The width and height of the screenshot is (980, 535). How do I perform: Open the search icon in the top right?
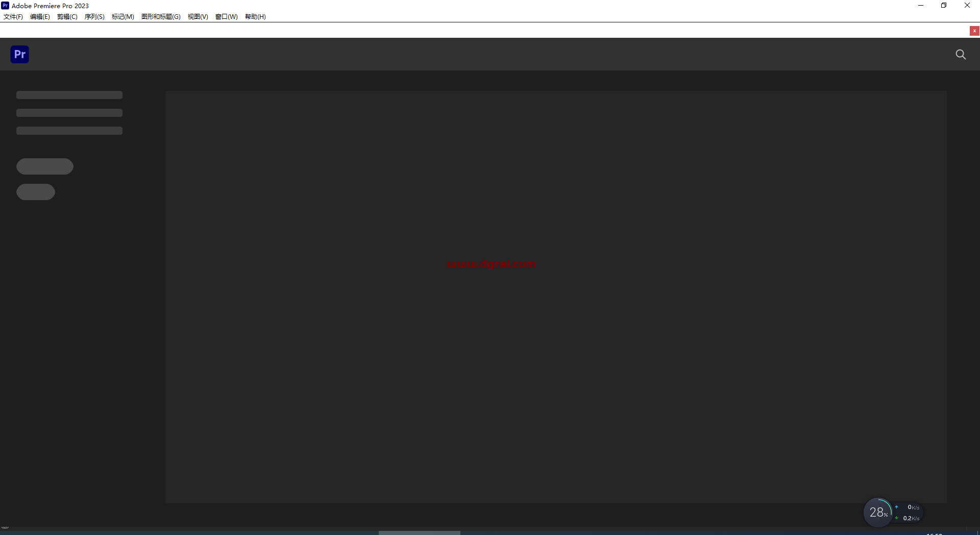click(961, 54)
